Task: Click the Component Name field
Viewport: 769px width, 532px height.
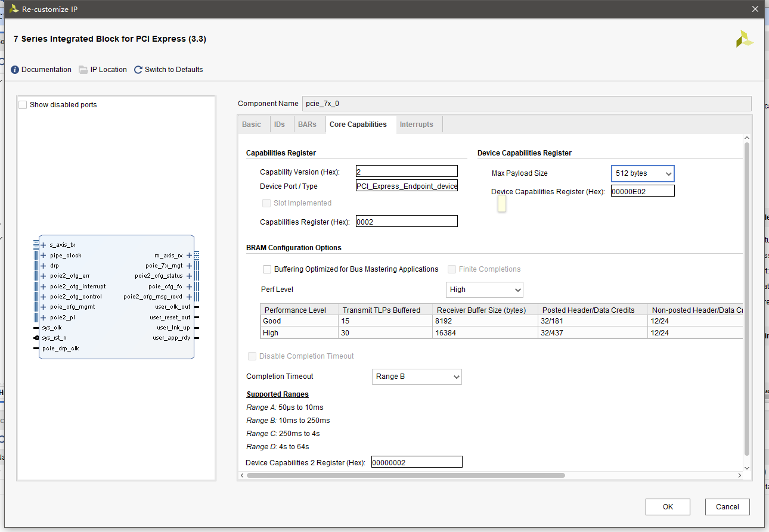Action: 527,104
